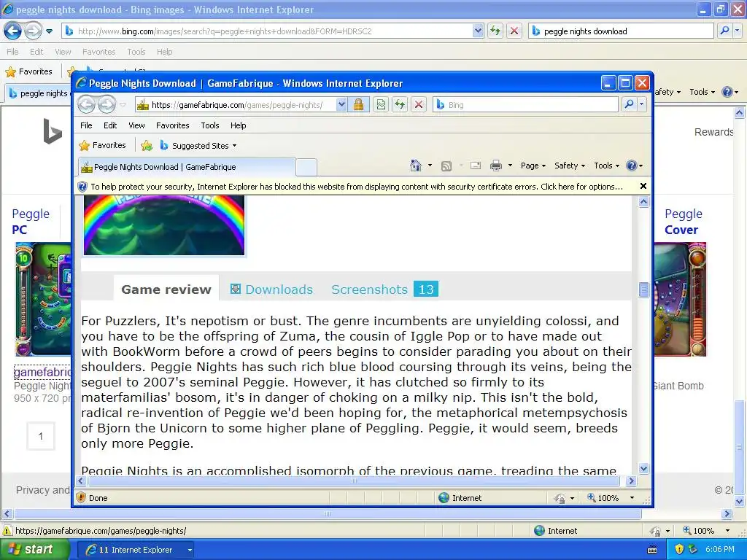Click Add to Favorites Bar star icon

coord(147,146)
